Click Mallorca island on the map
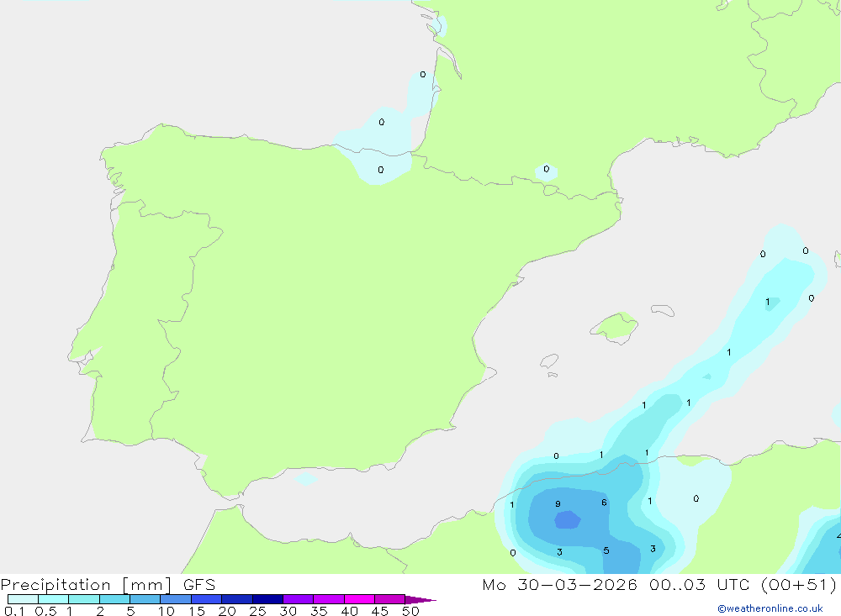The width and height of the screenshot is (841, 616). (614, 327)
